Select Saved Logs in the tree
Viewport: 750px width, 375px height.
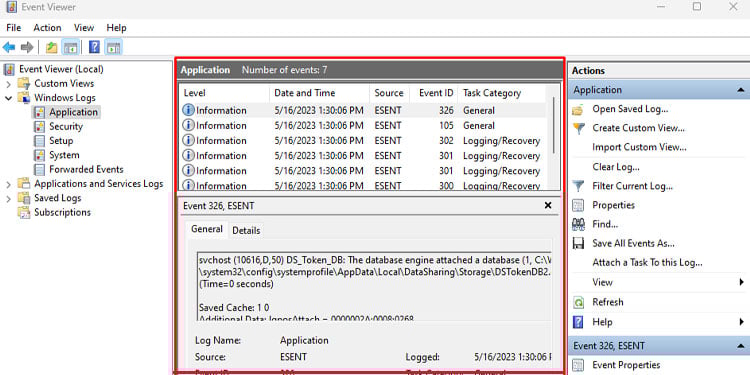pyautogui.click(x=57, y=199)
